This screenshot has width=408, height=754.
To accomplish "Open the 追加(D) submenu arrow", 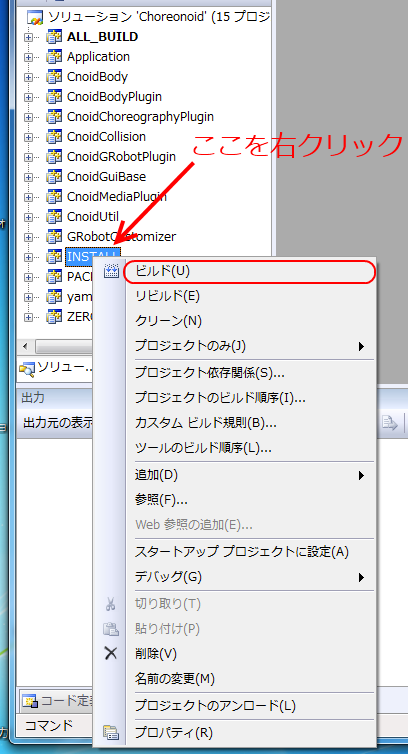I will 361,476.
